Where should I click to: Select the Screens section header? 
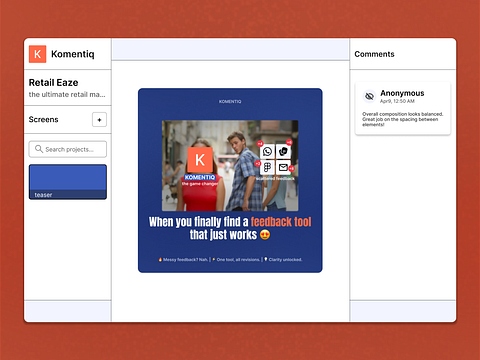(x=43, y=119)
